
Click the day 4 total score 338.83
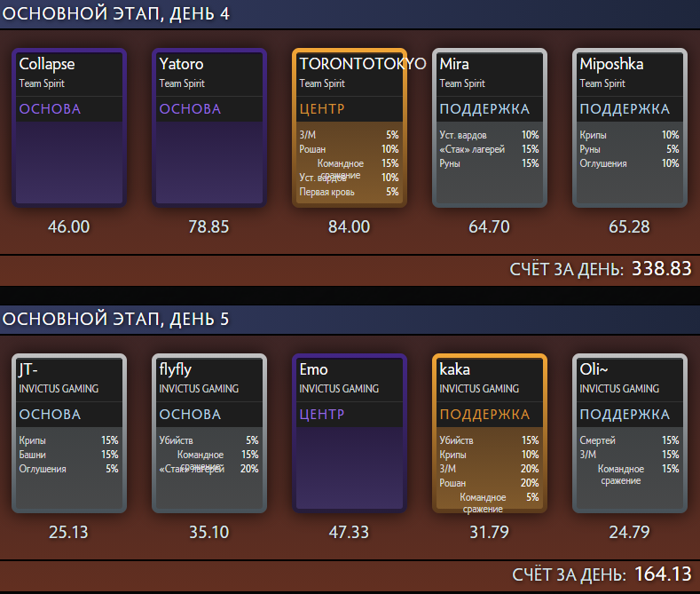coord(661,269)
